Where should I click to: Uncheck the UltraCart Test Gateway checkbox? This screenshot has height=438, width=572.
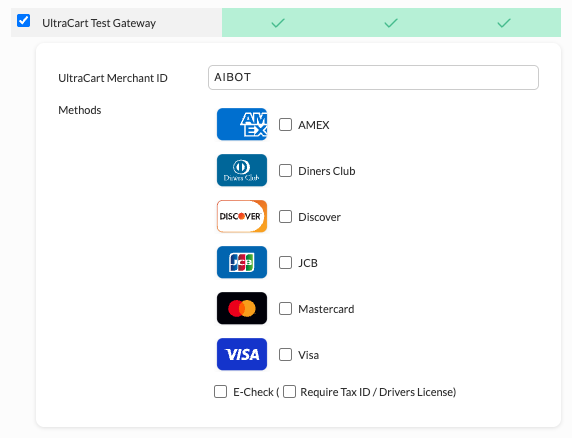[24, 21]
